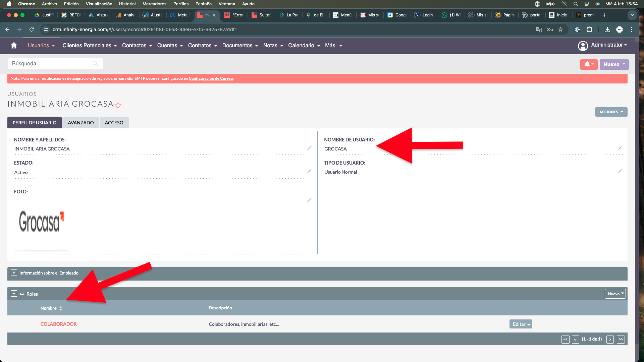
Task: Edit the Nombre de Usuario field pencil
Action: point(620,148)
